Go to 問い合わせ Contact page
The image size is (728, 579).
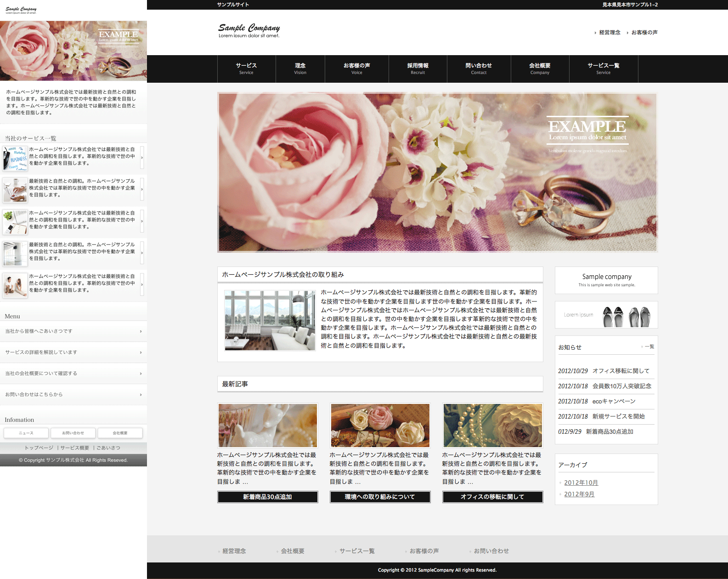(x=478, y=69)
